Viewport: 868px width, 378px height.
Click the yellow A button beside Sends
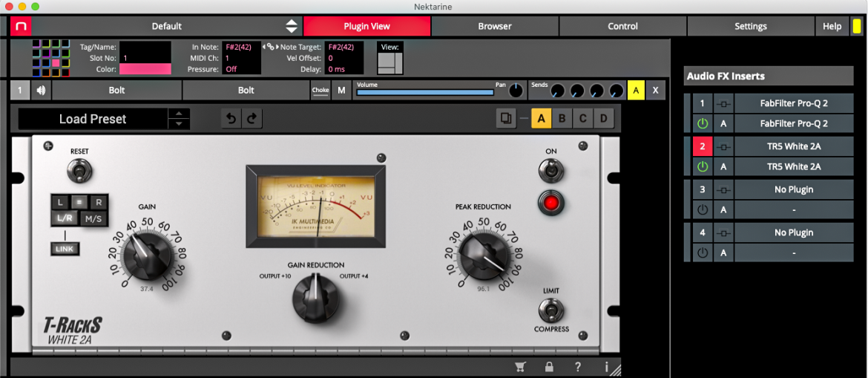pyautogui.click(x=636, y=91)
